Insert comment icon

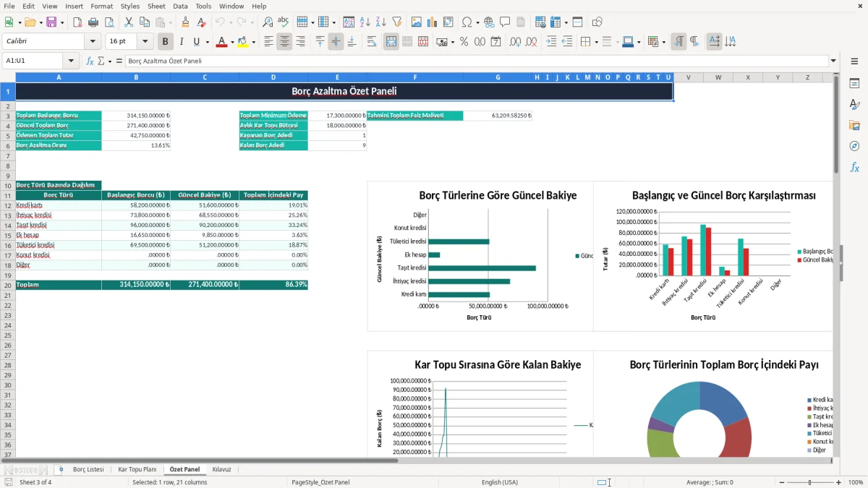coord(505,22)
